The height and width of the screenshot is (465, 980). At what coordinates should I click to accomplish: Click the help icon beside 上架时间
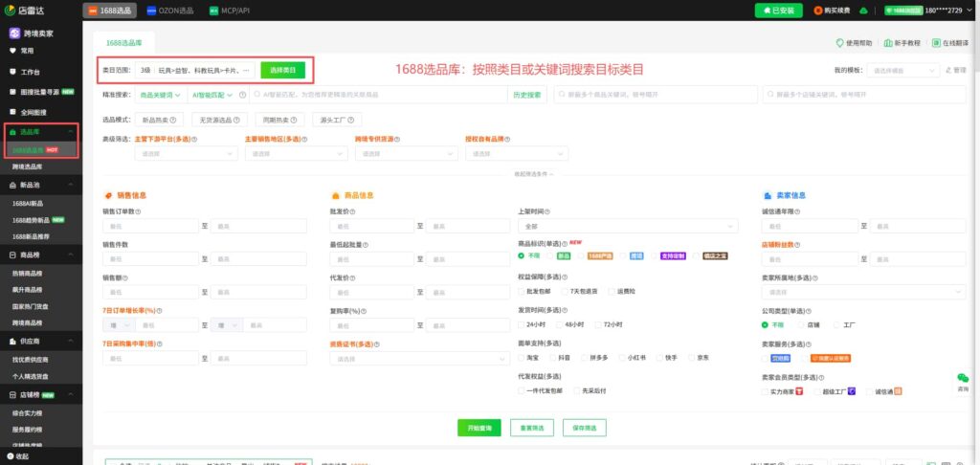547,211
